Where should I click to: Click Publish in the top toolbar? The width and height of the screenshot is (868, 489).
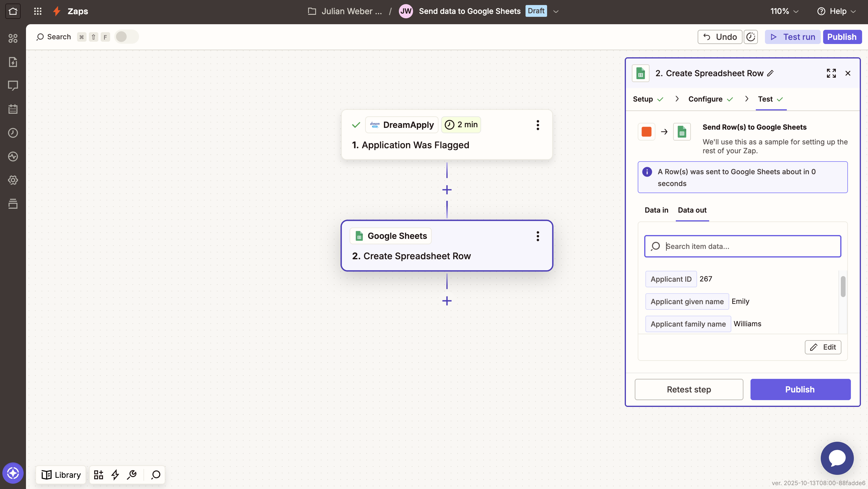pyautogui.click(x=842, y=37)
